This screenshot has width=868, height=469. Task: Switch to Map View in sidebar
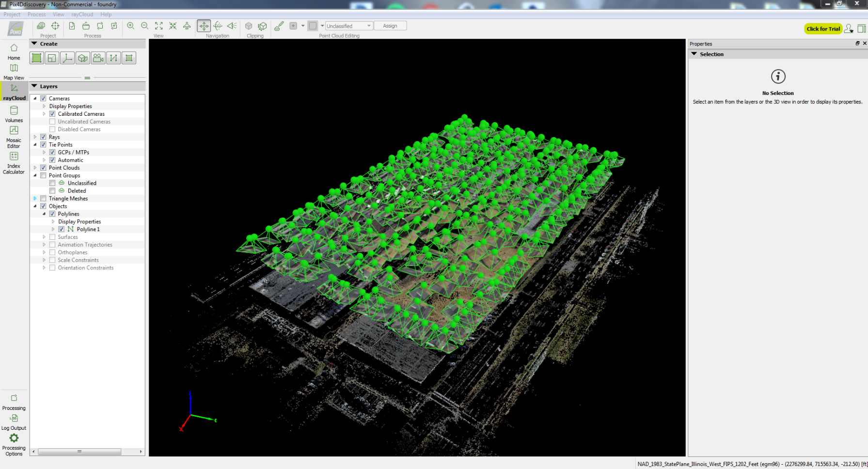[14, 72]
